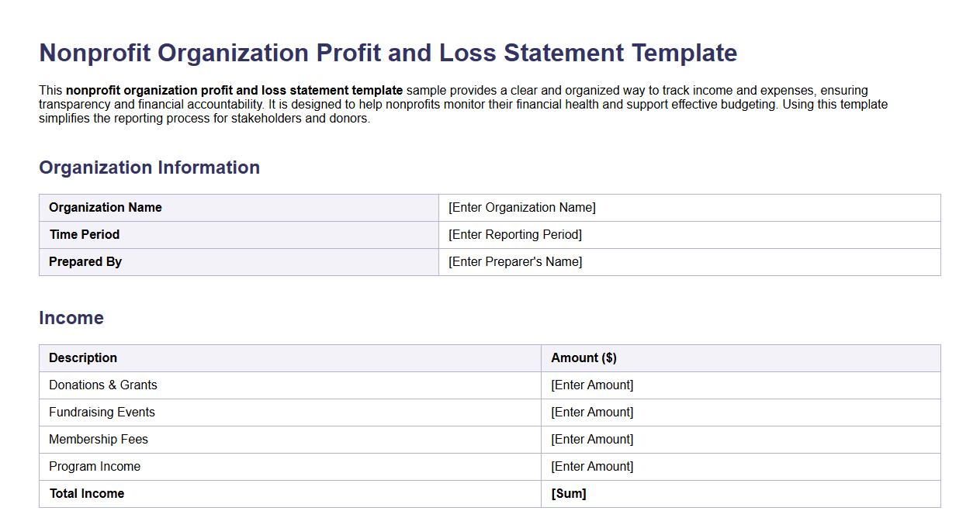
Task: Select the Description column header
Action: pos(83,357)
